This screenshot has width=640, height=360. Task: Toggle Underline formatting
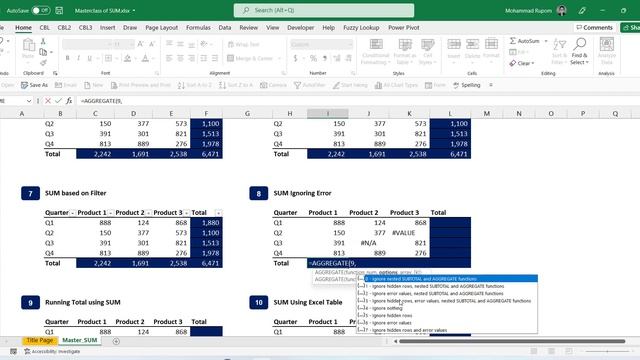(x=89, y=58)
